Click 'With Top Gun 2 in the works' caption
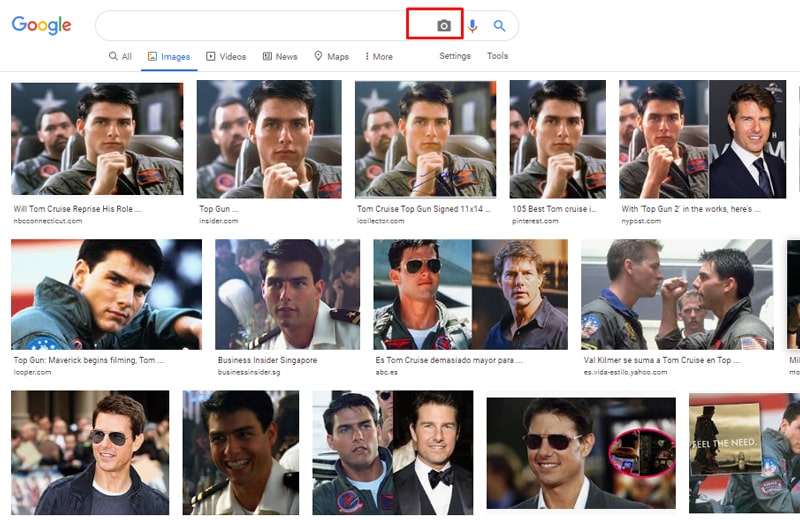Screen dimensions: 800x520 tap(691, 209)
